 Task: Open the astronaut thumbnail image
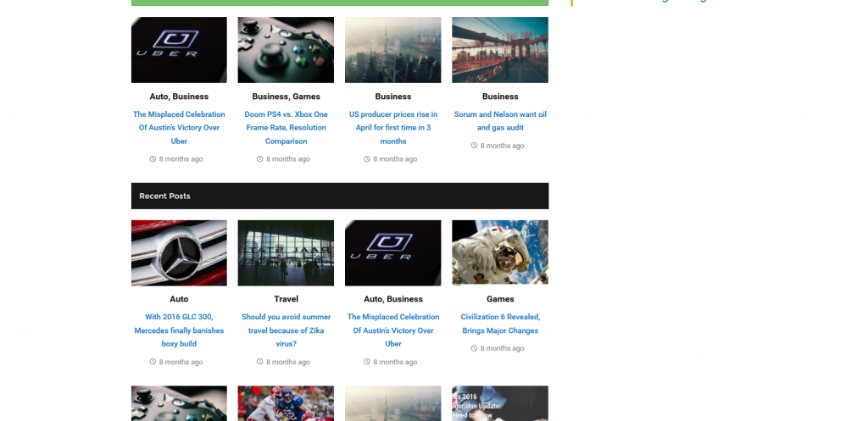click(500, 252)
